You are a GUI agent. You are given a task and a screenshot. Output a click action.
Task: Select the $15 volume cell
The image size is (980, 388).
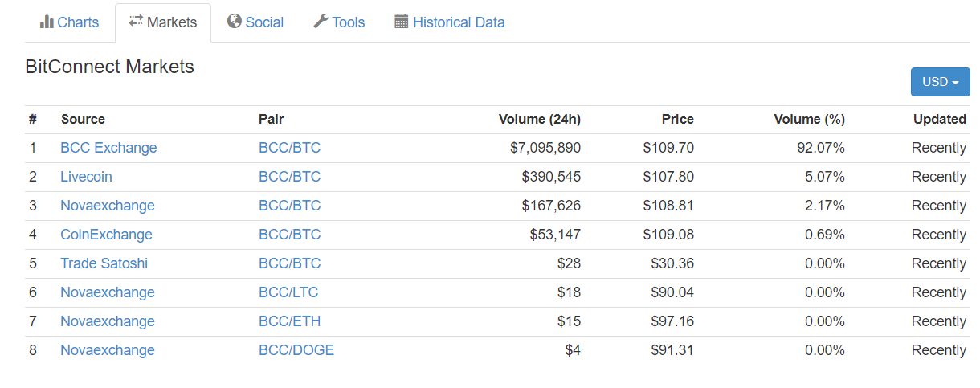pyautogui.click(x=569, y=321)
